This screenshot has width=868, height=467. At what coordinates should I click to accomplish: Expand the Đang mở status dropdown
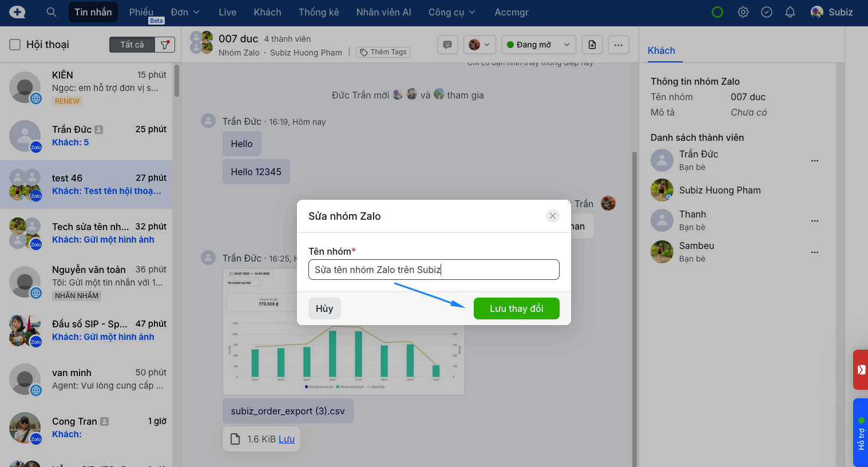538,45
